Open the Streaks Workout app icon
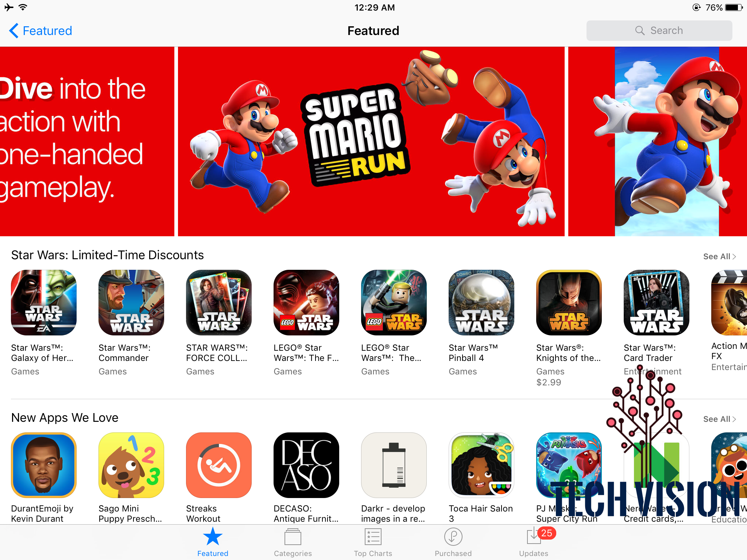Viewport: 747px width, 560px height. pos(219,465)
